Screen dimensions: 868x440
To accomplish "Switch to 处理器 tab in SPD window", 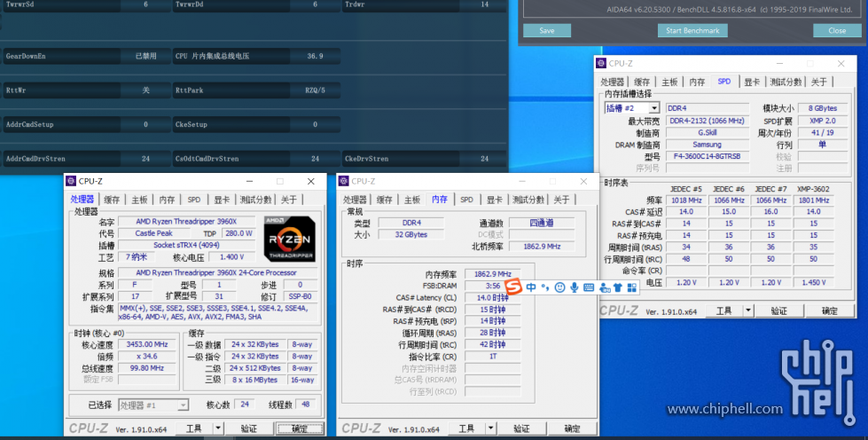I will tap(613, 82).
